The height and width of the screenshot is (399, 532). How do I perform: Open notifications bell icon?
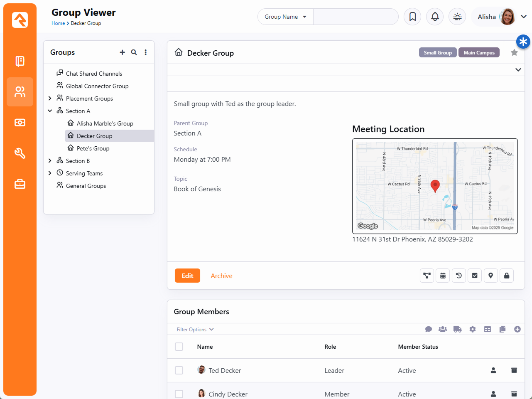coord(435,17)
